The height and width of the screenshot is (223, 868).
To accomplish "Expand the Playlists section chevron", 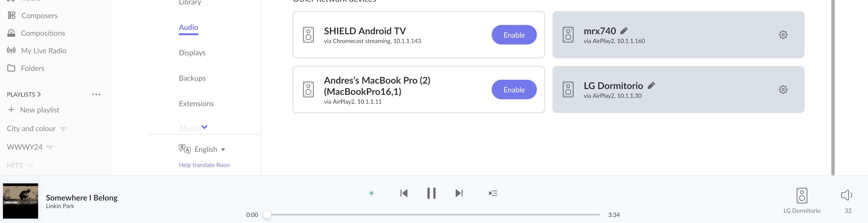I will 39,94.
